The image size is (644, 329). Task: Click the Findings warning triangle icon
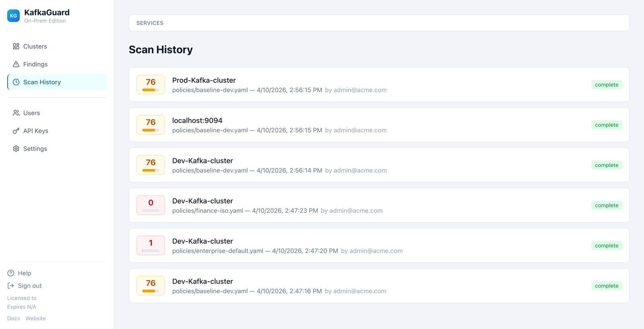tap(16, 64)
